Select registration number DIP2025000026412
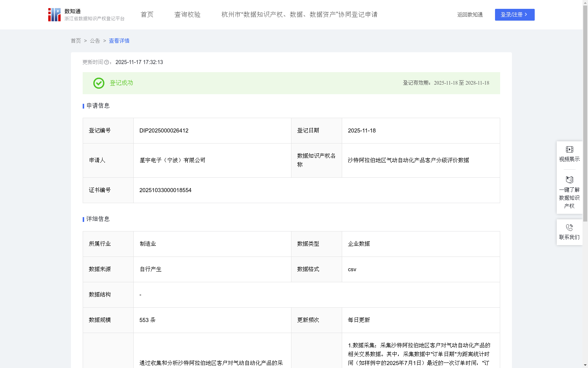The image size is (588, 368). 164,131
